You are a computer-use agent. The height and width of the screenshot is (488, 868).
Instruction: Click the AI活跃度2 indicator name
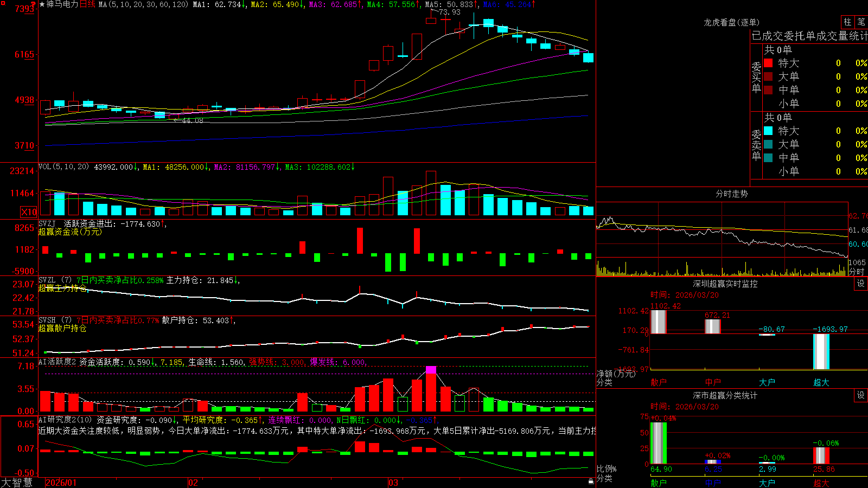point(58,362)
